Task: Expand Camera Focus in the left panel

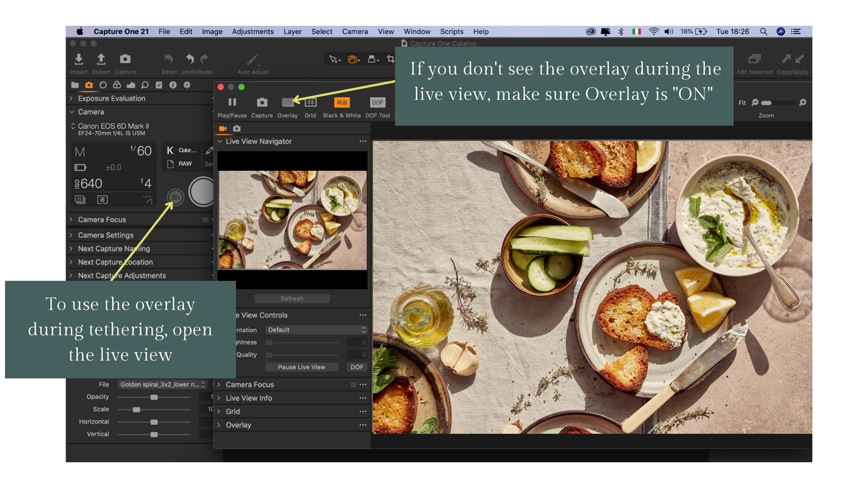Action: pos(71,220)
